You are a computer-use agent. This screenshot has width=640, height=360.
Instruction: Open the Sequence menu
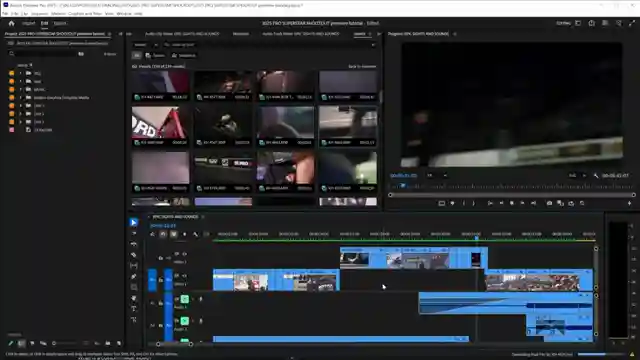tap(40, 13)
